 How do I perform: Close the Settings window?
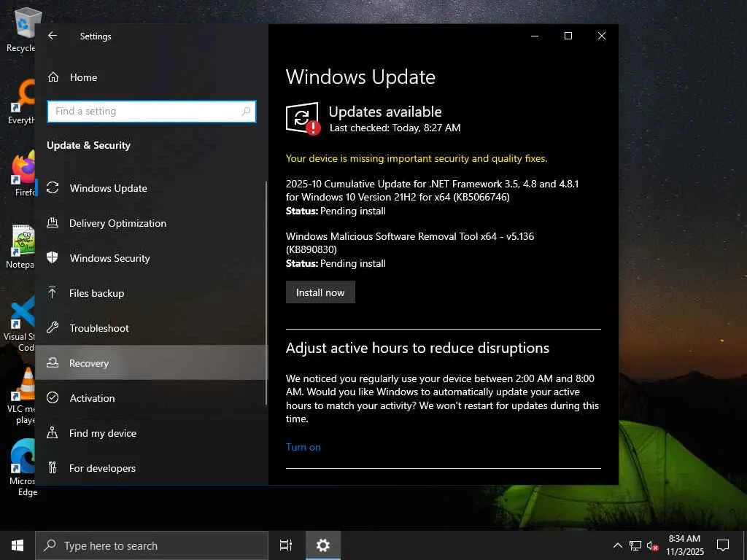pyautogui.click(x=602, y=36)
